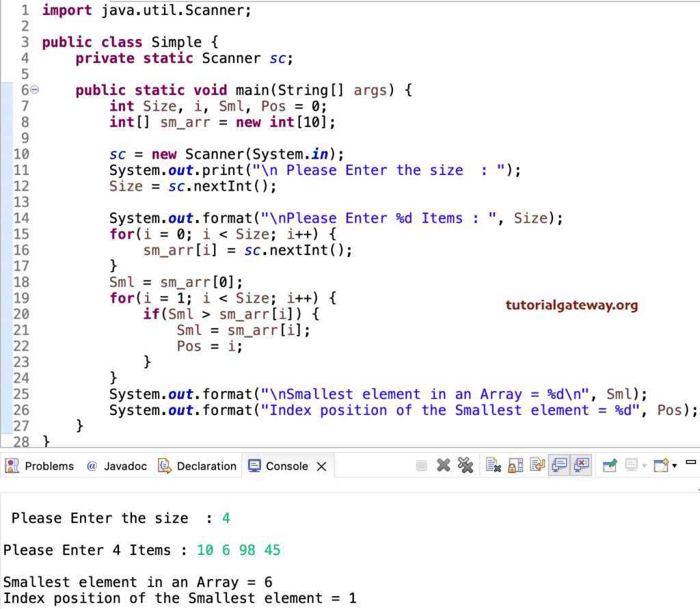700x609 pixels.
Task: Click the tutorialgateway.org watermark link
Action: click(571, 306)
